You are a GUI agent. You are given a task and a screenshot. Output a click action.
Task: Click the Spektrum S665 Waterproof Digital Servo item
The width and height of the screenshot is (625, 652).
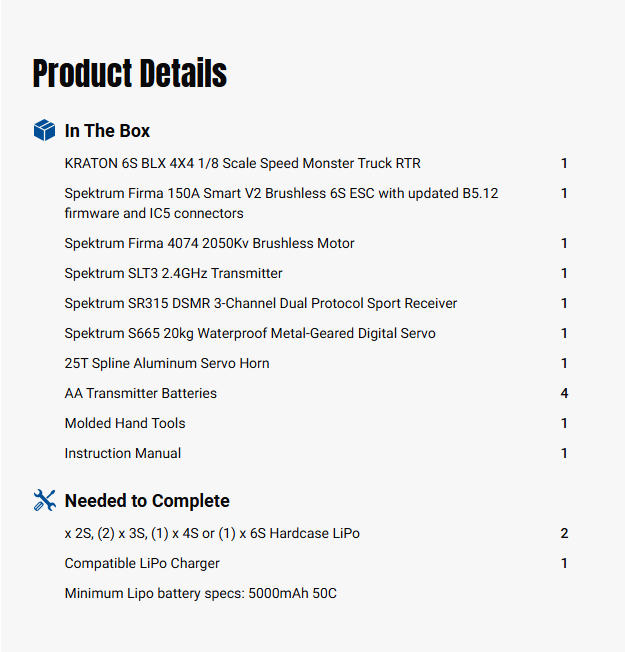pos(250,333)
